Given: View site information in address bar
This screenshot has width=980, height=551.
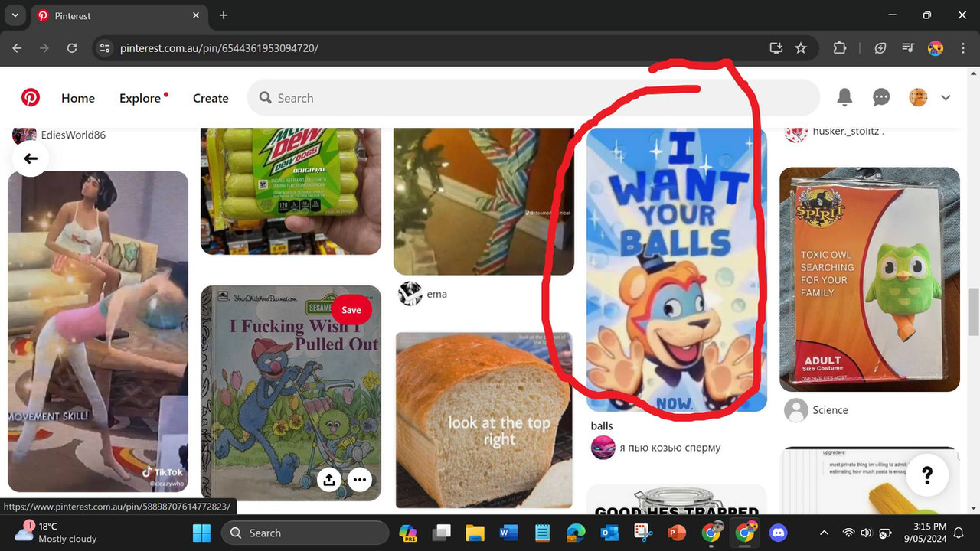Looking at the screenshot, I should tap(105, 47).
